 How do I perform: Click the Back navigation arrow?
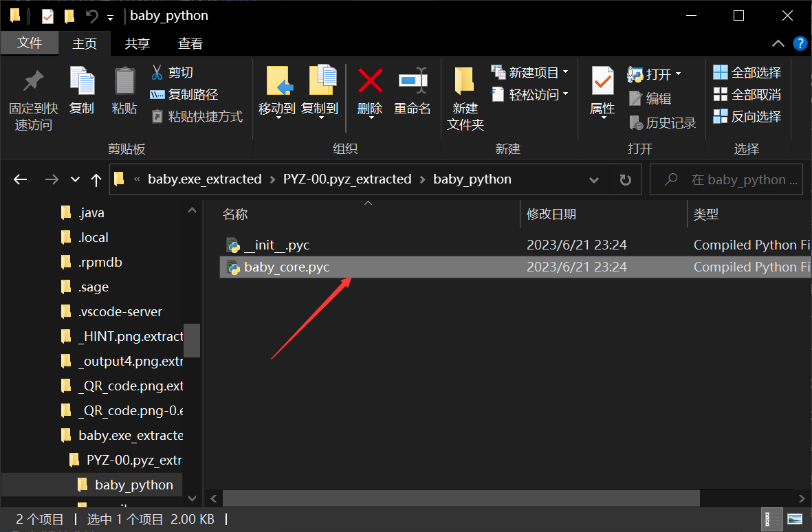(x=20, y=179)
